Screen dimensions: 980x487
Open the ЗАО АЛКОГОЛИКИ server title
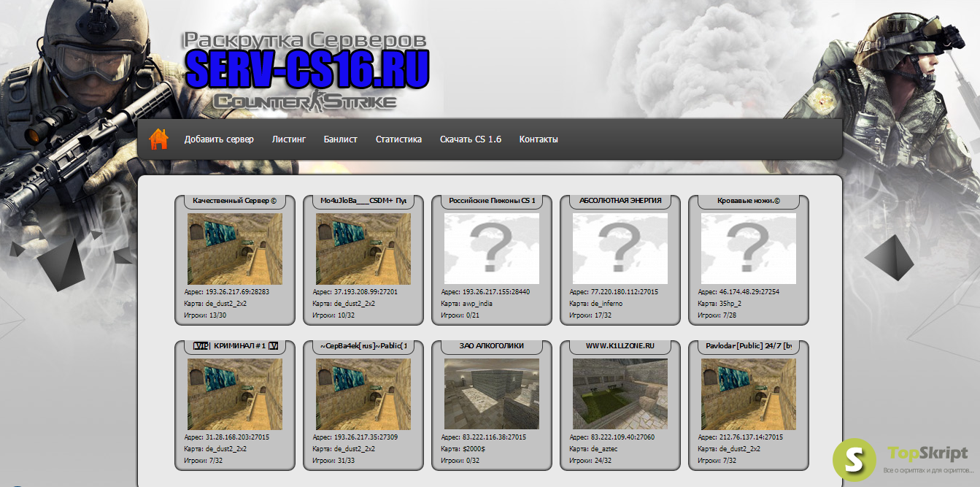point(492,346)
